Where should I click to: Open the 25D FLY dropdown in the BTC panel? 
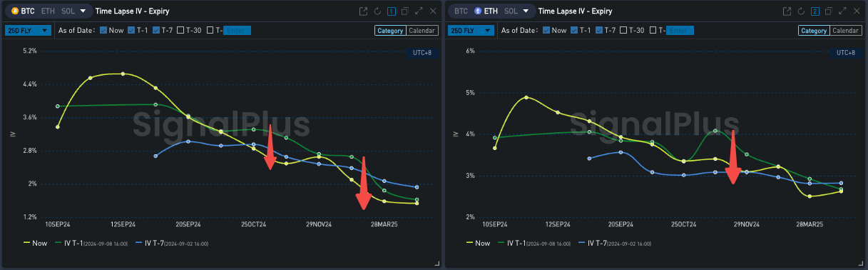(28, 30)
